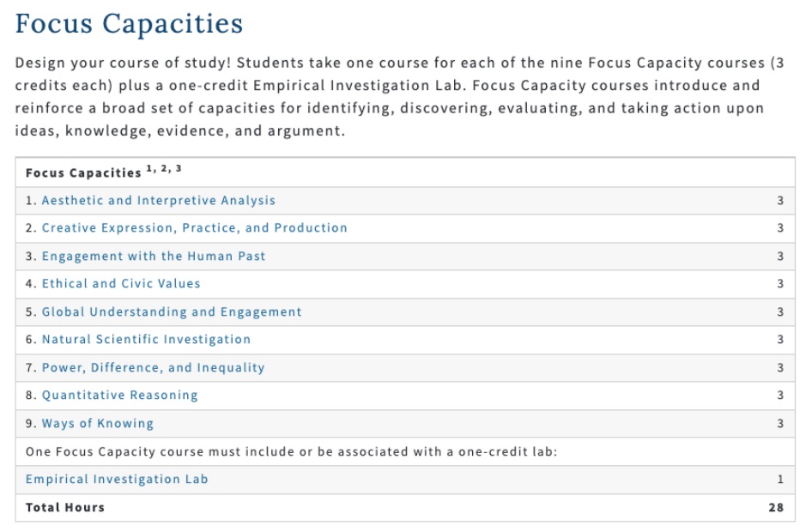
Task: Click the 1 credit value for lab row
Action: [x=779, y=480]
